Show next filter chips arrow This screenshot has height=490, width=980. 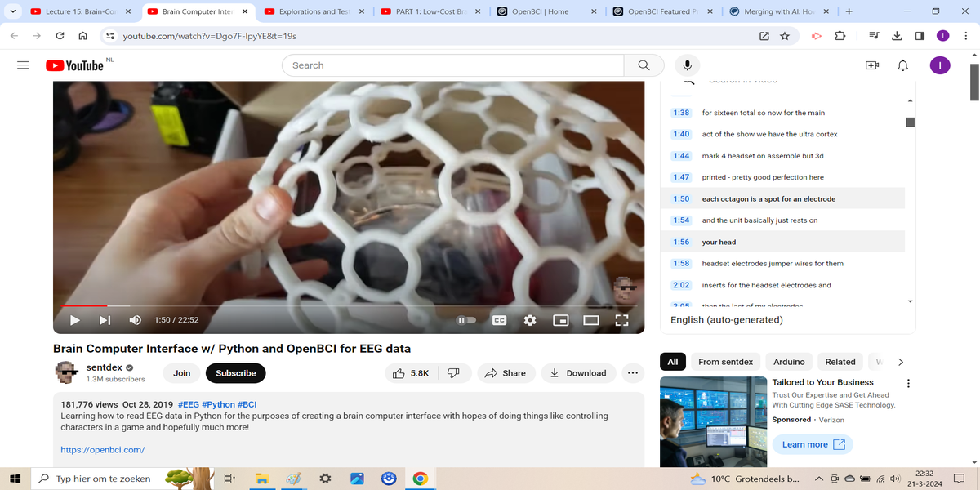900,362
